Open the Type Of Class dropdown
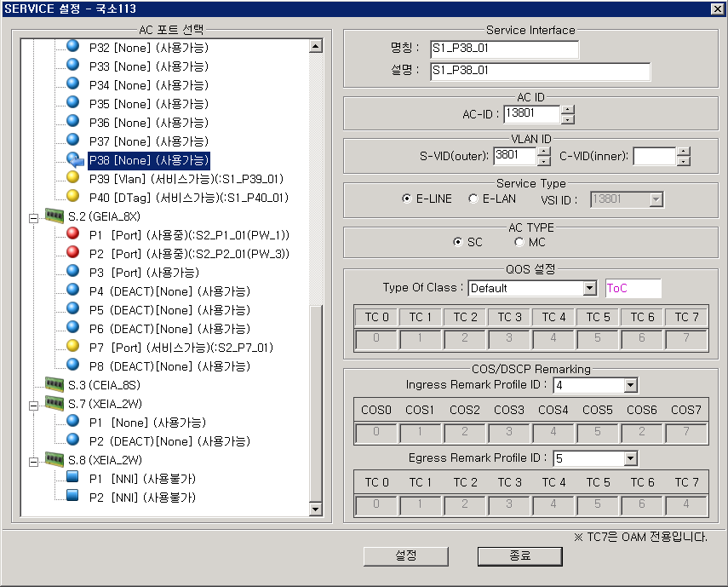This screenshot has width=728, height=587. 590,289
